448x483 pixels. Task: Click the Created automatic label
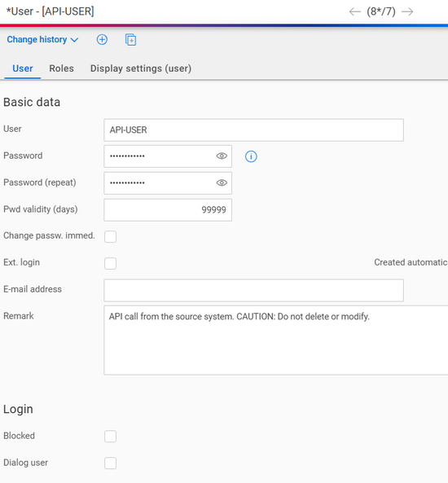click(x=411, y=262)
